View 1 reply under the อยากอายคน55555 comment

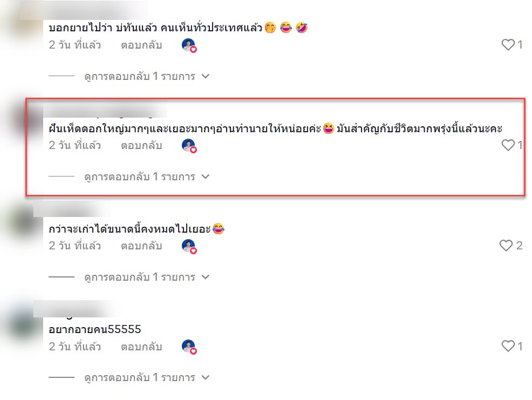pyautogui.click(x=147, y=377)
